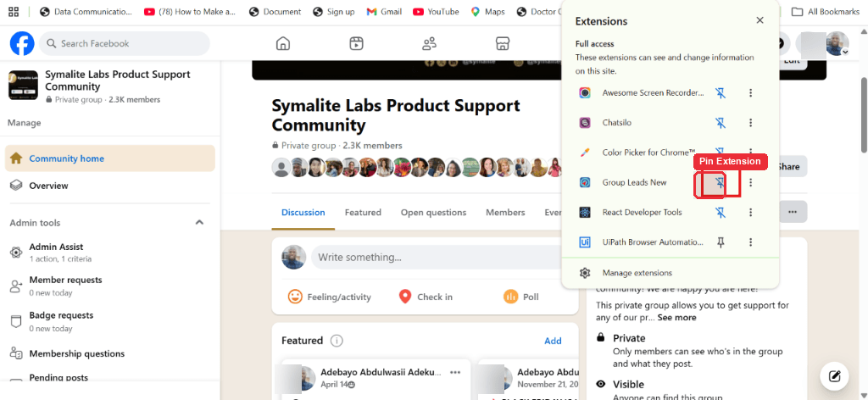Open the All Bookmarks folder

(x=826, y=12)
